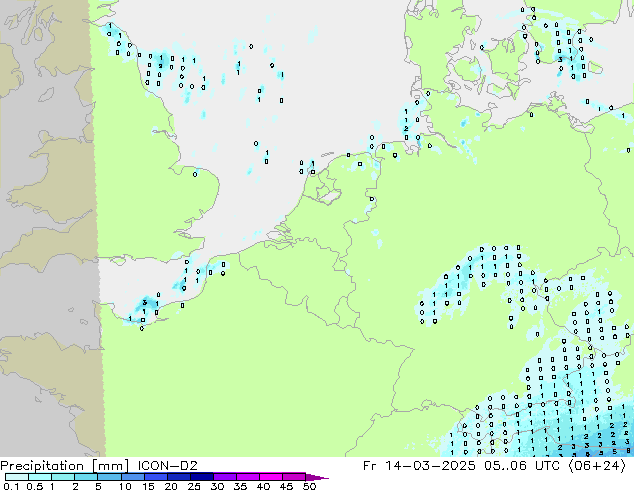Select the 0.5–1 mm legend color swatch
This screenshot has width=634, height=490.
point(40,477)
